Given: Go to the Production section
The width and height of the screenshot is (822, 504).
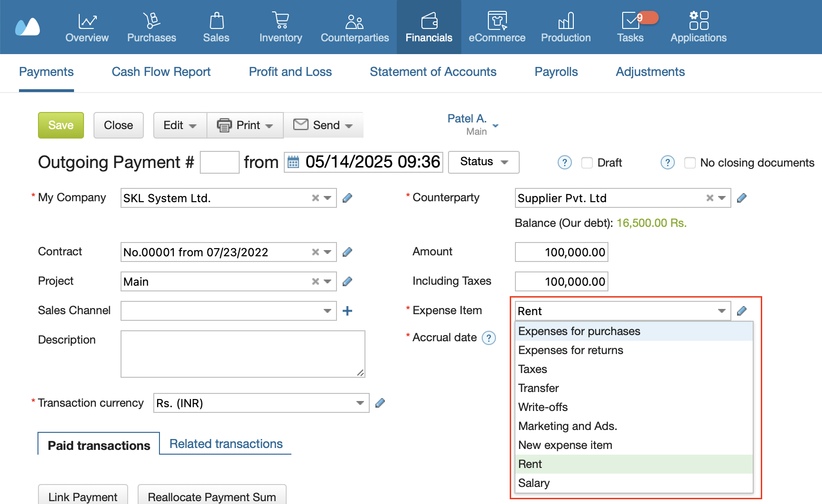Looking at the screenshot, I should click(566, 27).
